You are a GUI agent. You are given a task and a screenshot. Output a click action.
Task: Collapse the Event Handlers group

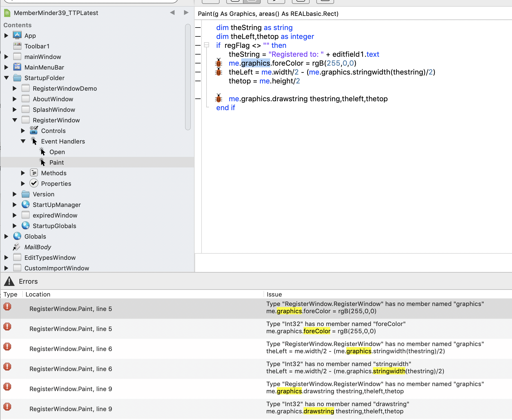pyautogui.click(x=23, y=141)
